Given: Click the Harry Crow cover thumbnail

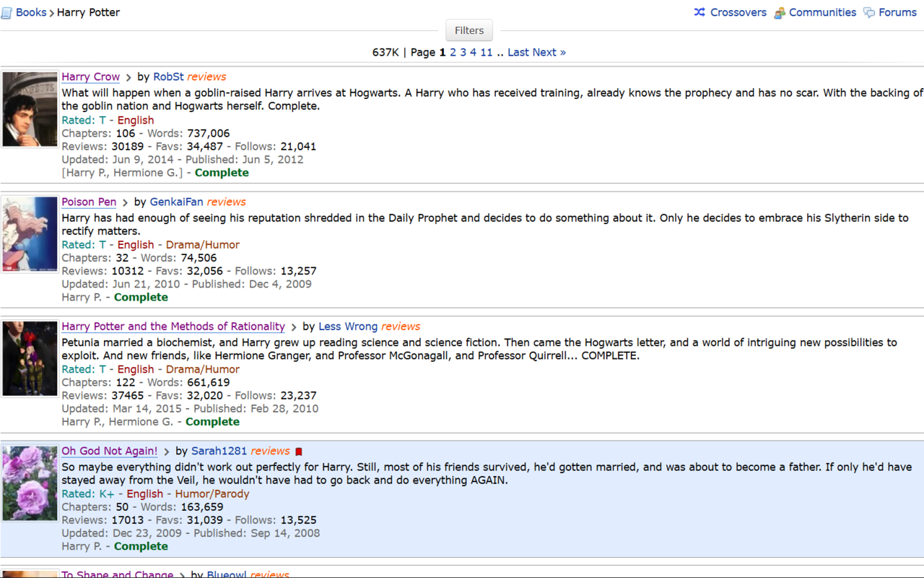Looking at the screenshot, I should [x=30, y=109].
